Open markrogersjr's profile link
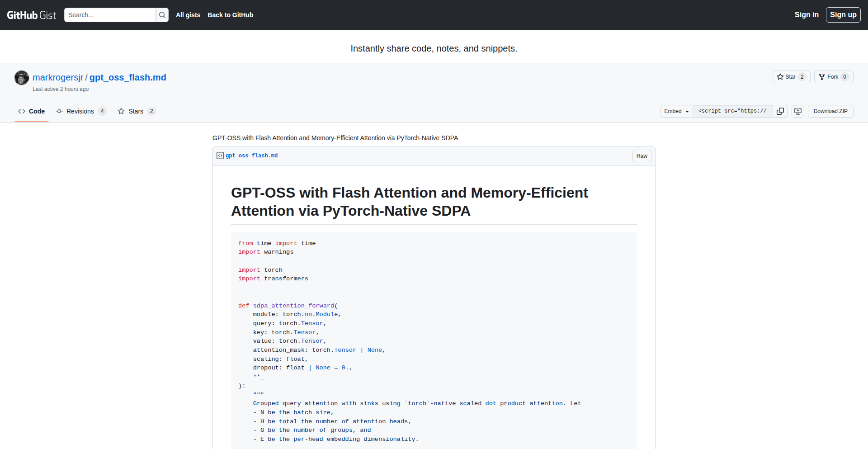868x449 pixels. click(58, 77)
